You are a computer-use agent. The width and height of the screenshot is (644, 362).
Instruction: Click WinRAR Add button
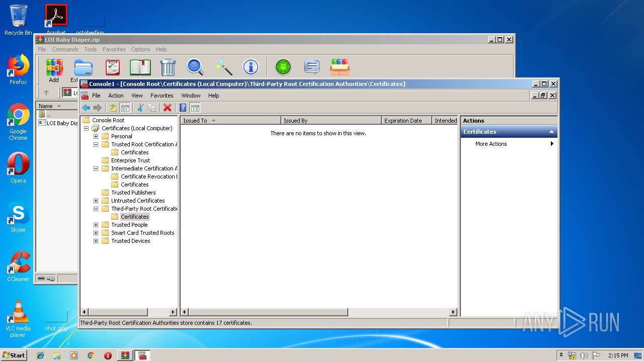pos(54,70)
